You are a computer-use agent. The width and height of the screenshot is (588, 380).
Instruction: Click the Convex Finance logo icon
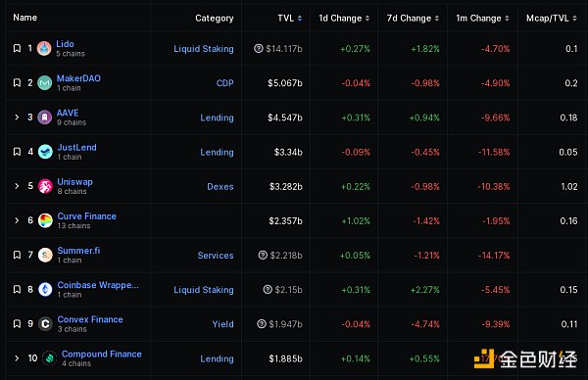[45, 324]
